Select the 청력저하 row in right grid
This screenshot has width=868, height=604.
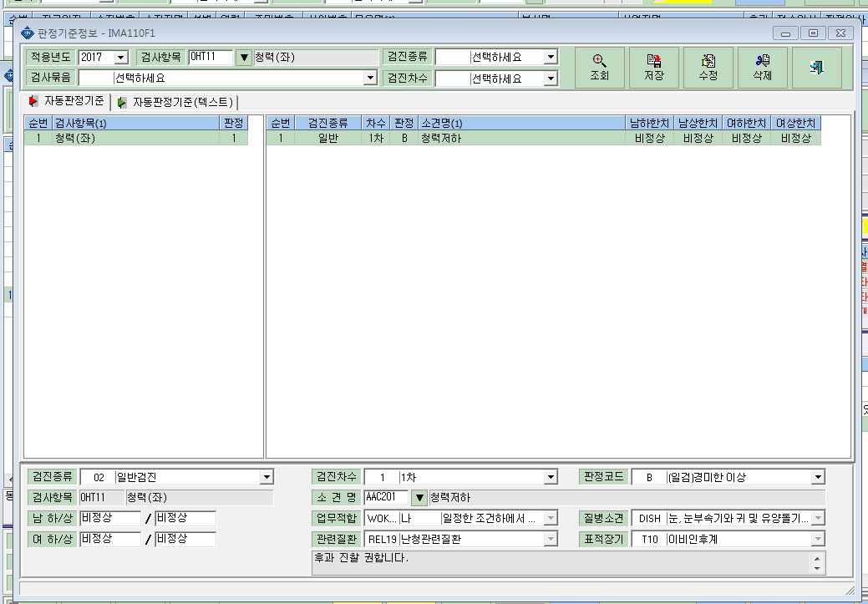[x=544, y=138]
